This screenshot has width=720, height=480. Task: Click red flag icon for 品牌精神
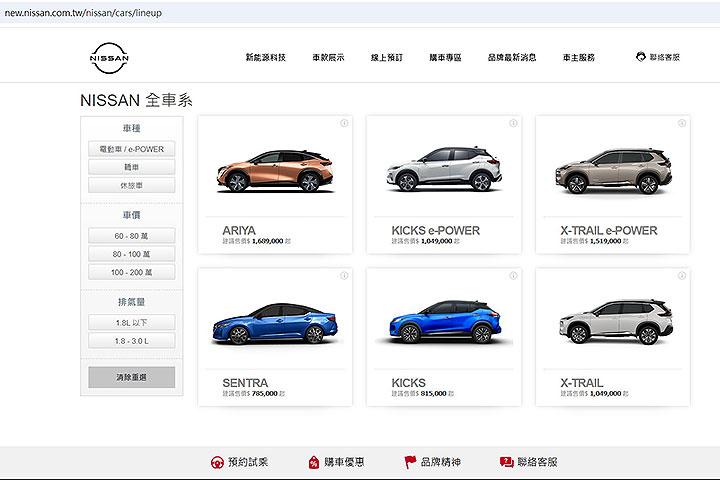pyautogui.click(x=410, y=462)
